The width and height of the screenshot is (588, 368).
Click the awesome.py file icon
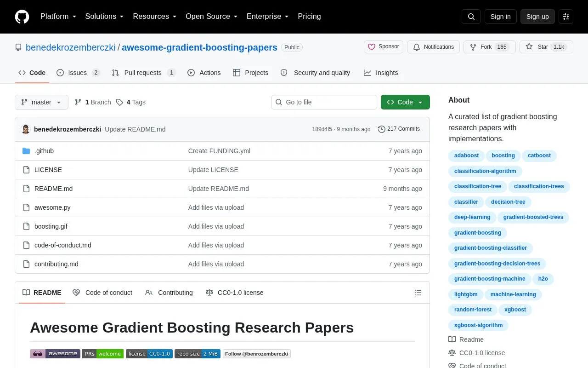tap(26, 207)
